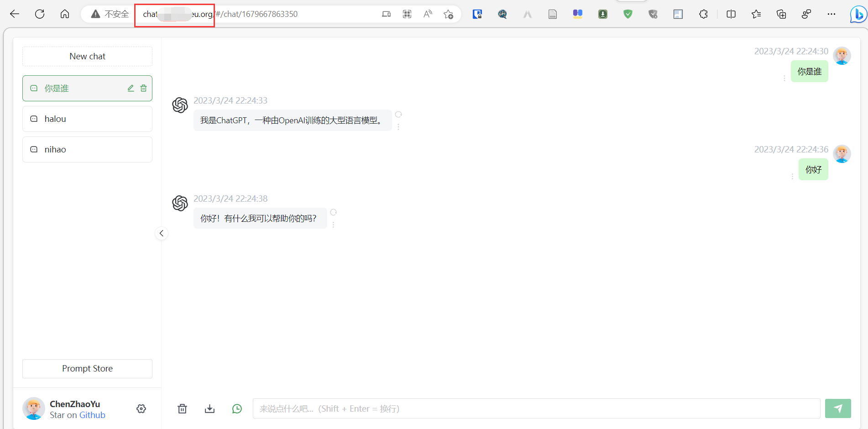Open browser settings and more menu
Image resolution: width=868 pixels, height=429 pixels.
tap(831, 14)
